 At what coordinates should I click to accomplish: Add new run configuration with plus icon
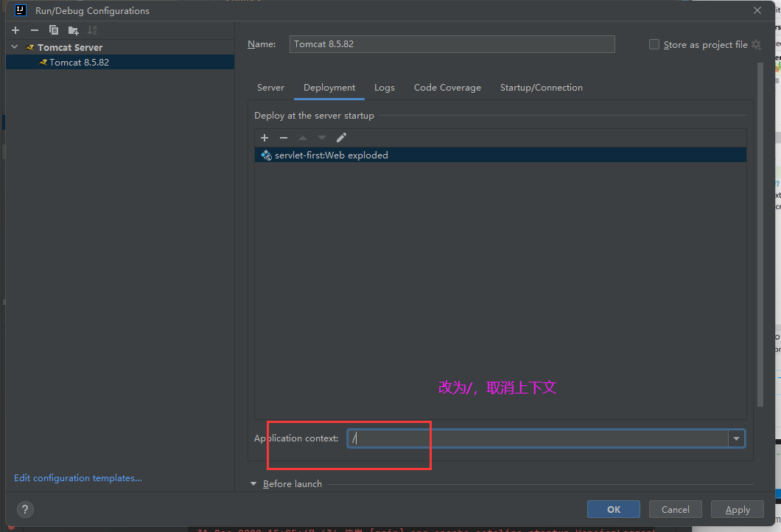tap(15, 30)
